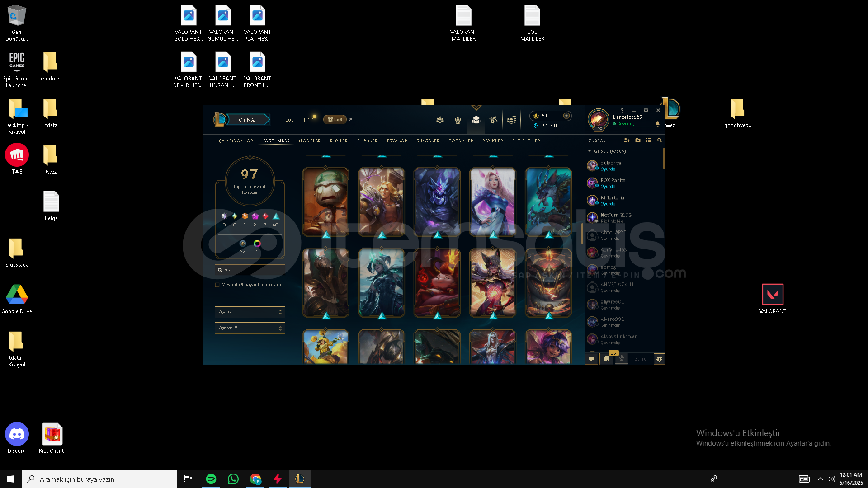Click the OYNA play button
Screen dimensions: 868x488
pos(248,120)
